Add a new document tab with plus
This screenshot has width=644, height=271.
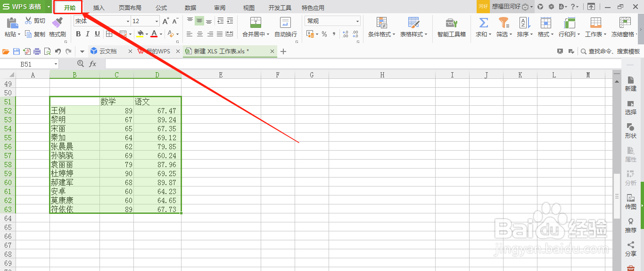coord(283,51)
